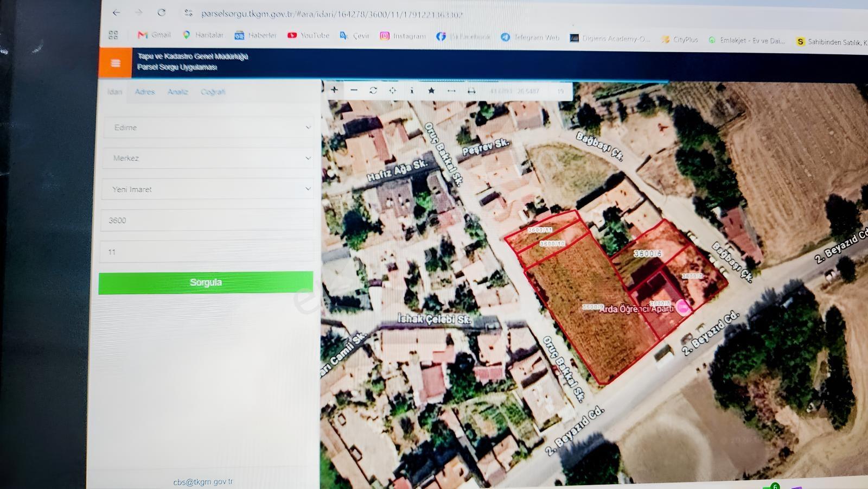
Task: Click the cbs@tkgm.gov.tr email link
Action: pos(203,482)
